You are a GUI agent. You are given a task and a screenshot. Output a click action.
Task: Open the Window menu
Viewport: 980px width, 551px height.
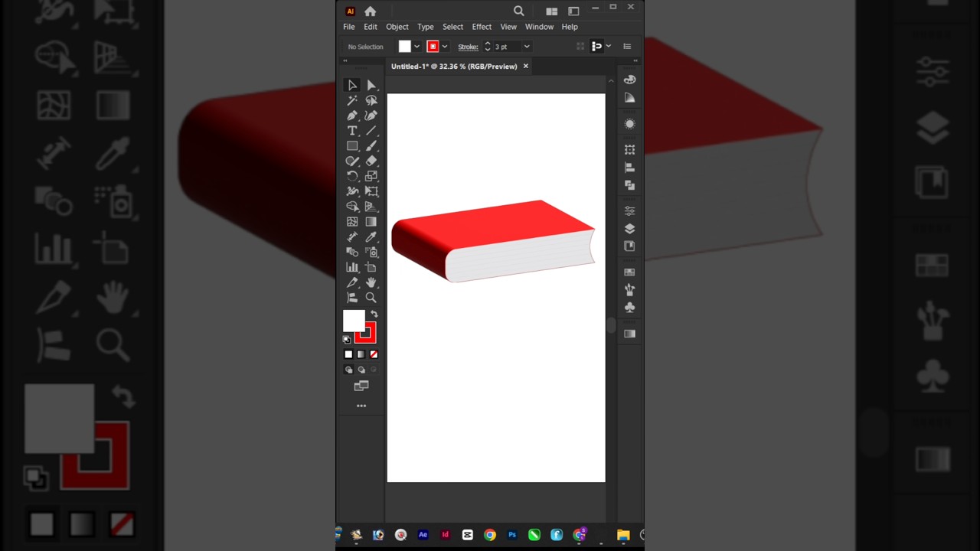[539, 27]
